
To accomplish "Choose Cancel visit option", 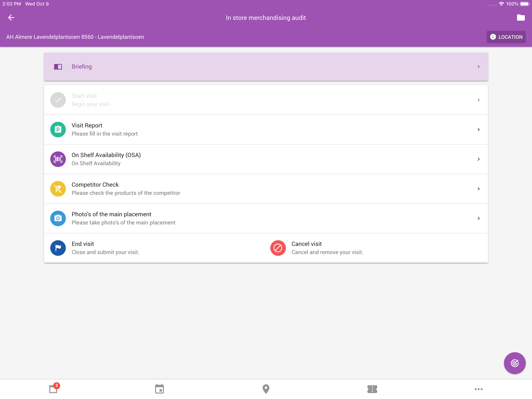I will (x=306, y=244).
